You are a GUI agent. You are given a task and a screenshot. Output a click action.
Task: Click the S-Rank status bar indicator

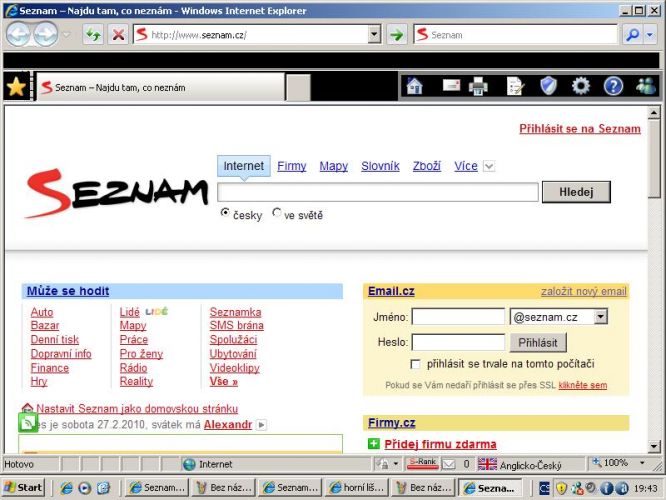422,463
